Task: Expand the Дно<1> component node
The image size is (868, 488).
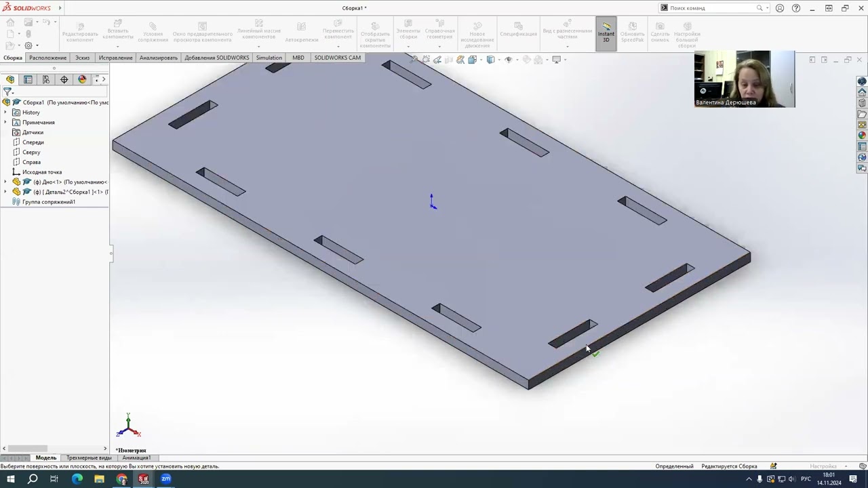Action: [x=5, y=182]
